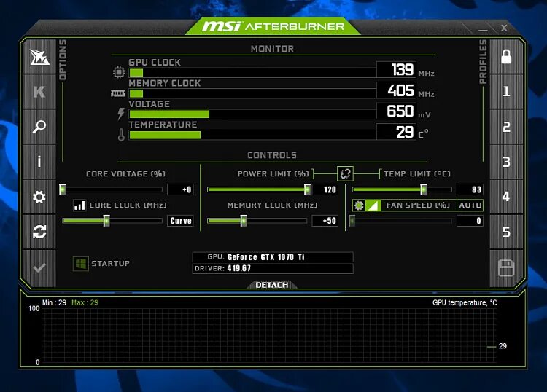The height and width of the screenshot is (392, 547).
Task: Load profile slot 1
Action: coord(506,92)
